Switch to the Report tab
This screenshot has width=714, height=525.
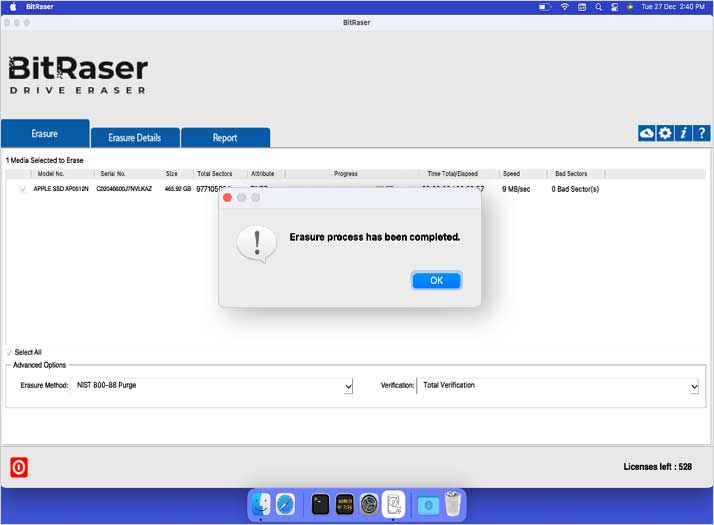click(x=225, y=138)
